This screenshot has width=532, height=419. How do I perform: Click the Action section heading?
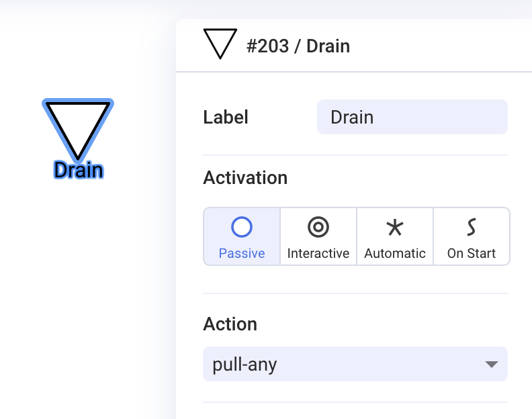[230, 324]
